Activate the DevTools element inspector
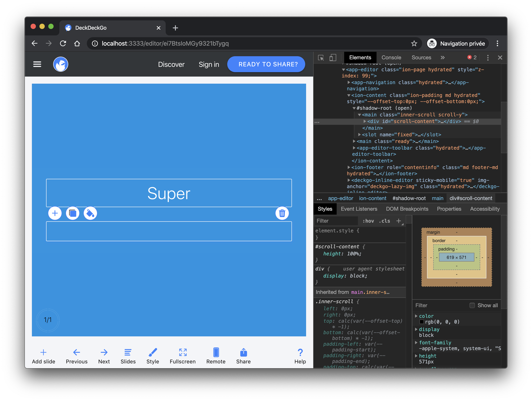The image size is (532, 401). point(321,57)
